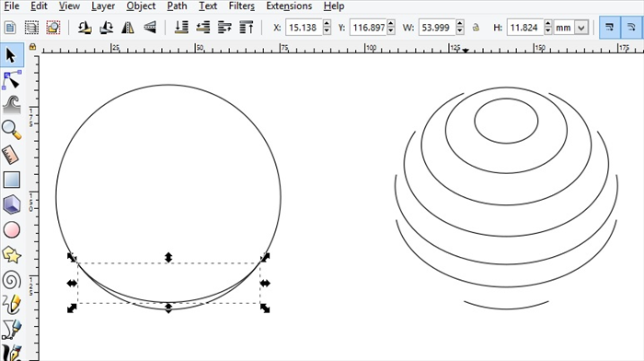Raise selection to top
This screenshot has width=644, height=361.
point(246,28)
